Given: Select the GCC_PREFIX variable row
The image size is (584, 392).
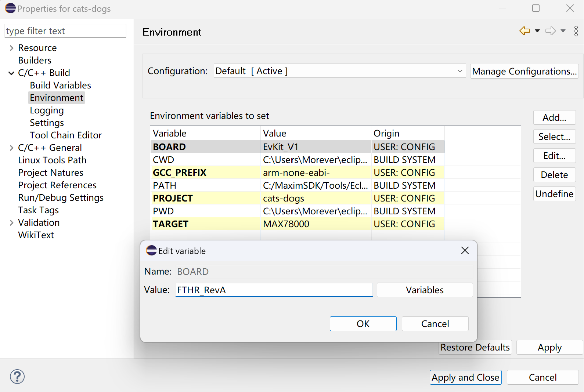Looking at the screenshot, I should click(298, 173).
